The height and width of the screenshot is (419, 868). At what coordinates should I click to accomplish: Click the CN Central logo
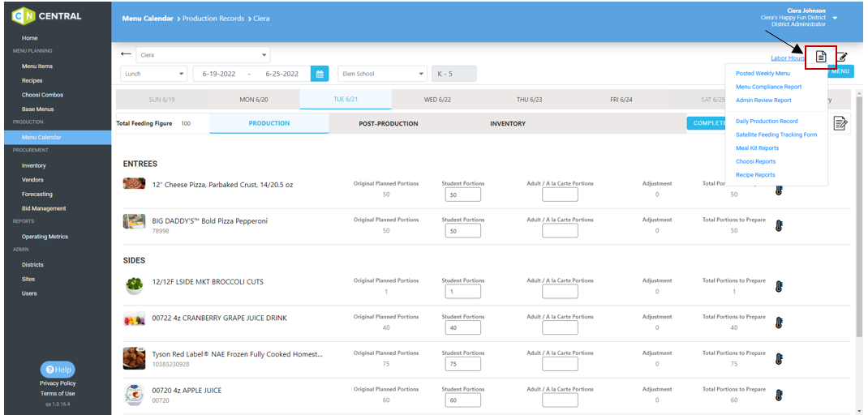46,16
